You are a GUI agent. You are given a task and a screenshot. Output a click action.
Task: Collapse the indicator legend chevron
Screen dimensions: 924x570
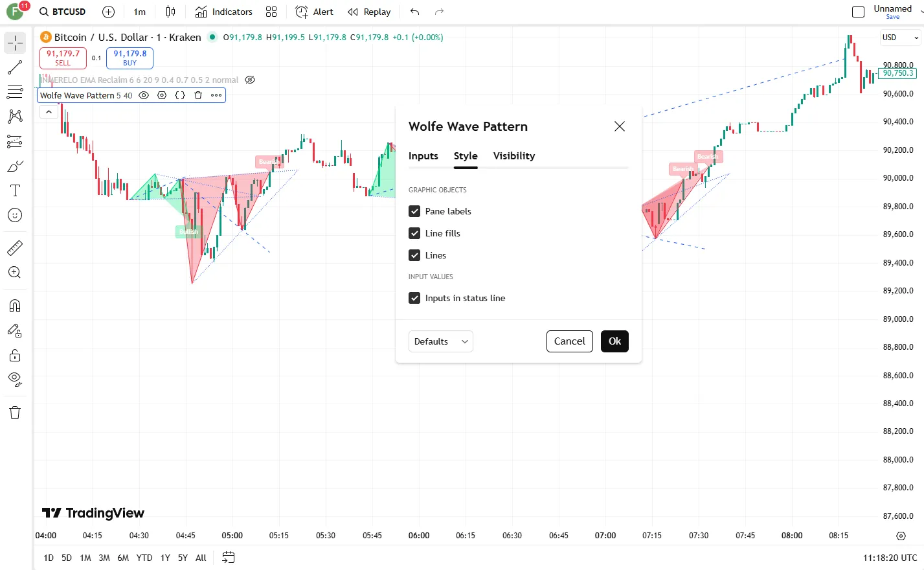[49, 112]
